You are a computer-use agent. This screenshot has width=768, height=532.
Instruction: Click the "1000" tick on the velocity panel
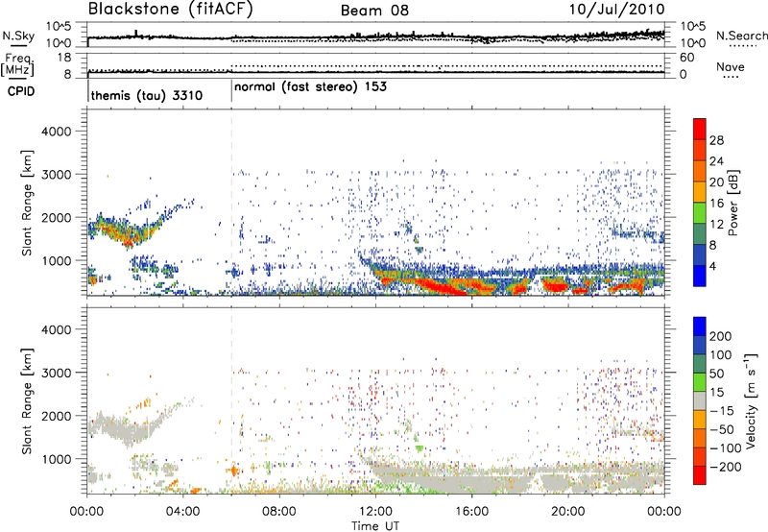click(56, 459)
